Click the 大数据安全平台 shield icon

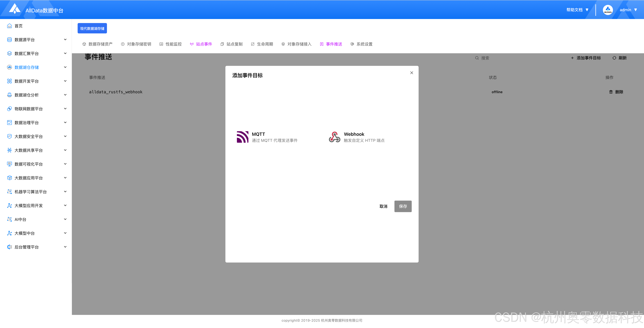pos(9,136)
